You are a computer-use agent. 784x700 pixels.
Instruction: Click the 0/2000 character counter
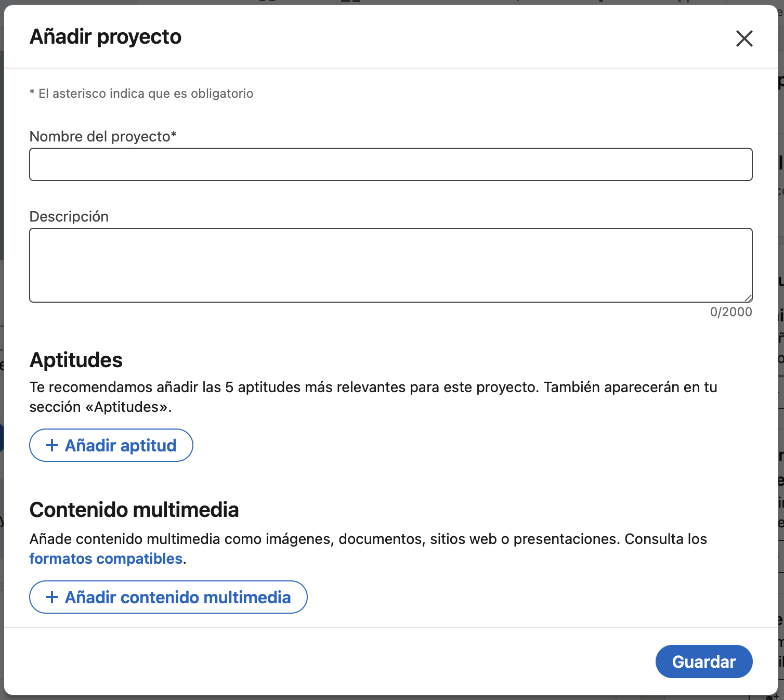click(731, 312)
